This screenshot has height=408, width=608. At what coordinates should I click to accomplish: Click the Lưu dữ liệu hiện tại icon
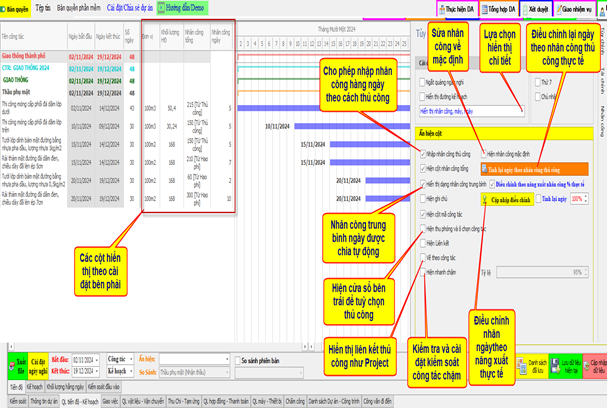coord(569,366)
